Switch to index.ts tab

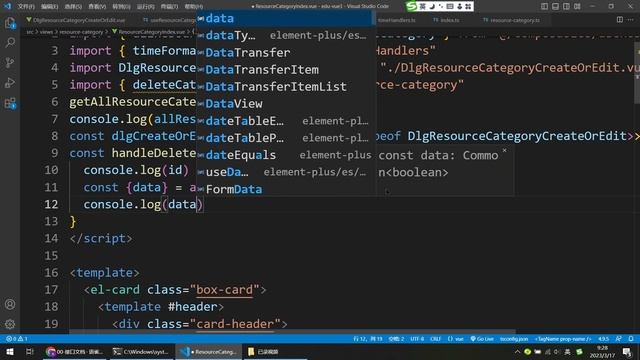447,20
